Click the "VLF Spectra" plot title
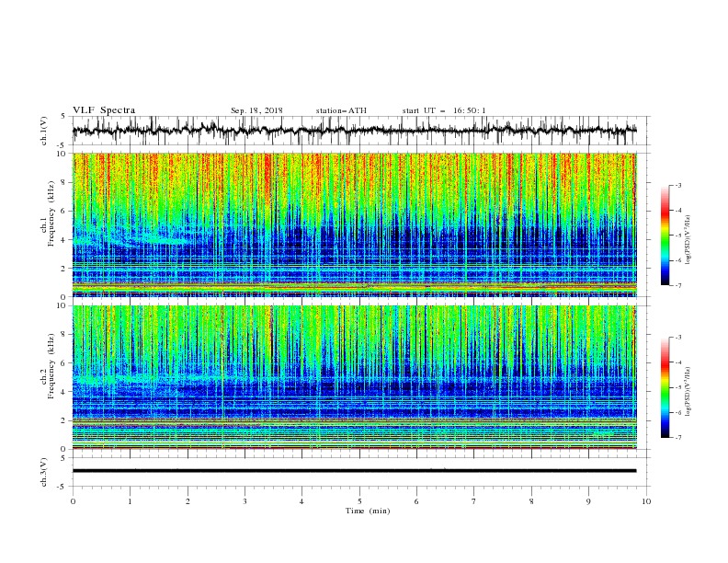The width and height of the screenshot is (728, 563). click(x=104, y=110)
